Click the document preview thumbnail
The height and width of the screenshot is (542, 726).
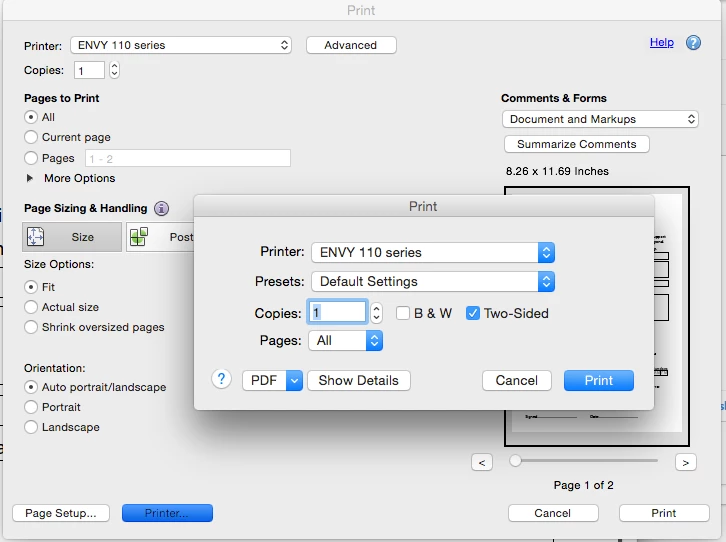tap(596, 316)
